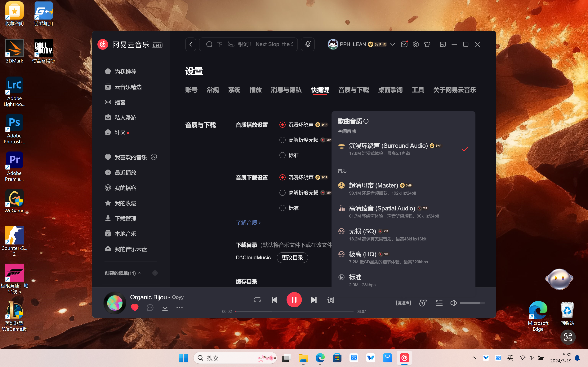Viewport: 588px width, 367px height.
Task: Click 快捷键 tab in settings
Action: pos(320,90)
